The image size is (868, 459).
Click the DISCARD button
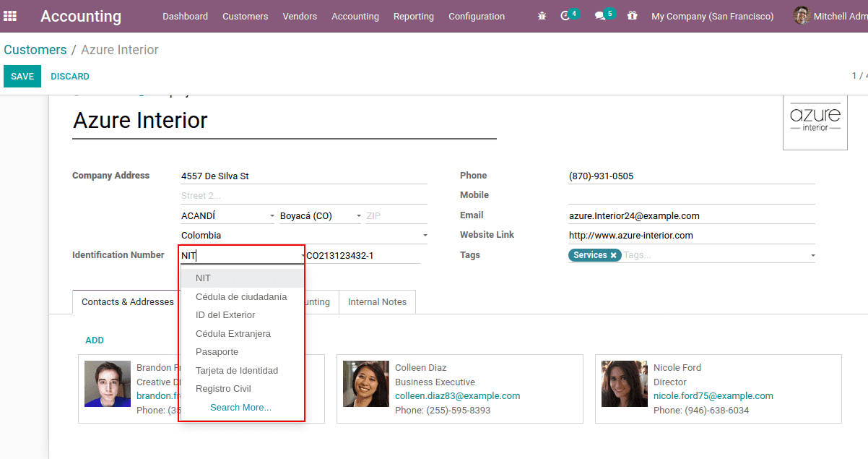[x=70, y=76]
